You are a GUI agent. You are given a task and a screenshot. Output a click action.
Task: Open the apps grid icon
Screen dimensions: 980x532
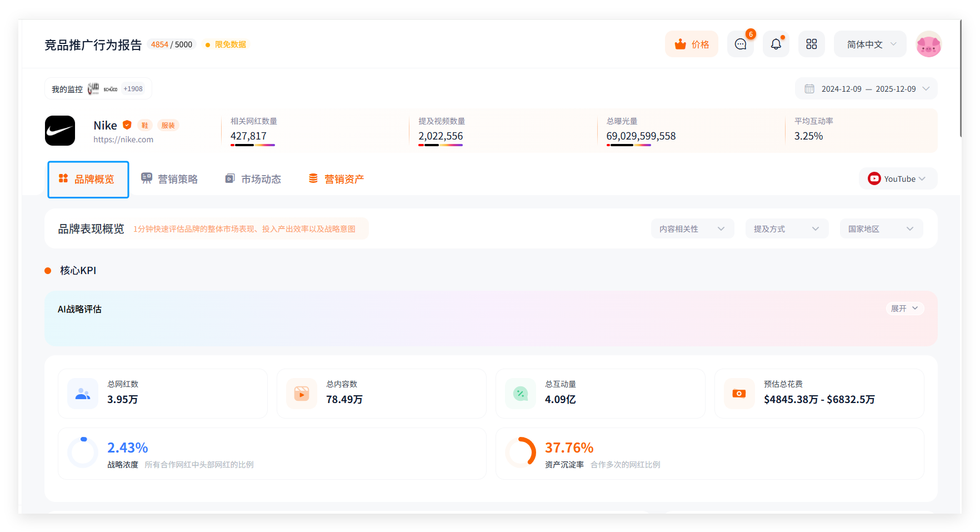[811, 44]
